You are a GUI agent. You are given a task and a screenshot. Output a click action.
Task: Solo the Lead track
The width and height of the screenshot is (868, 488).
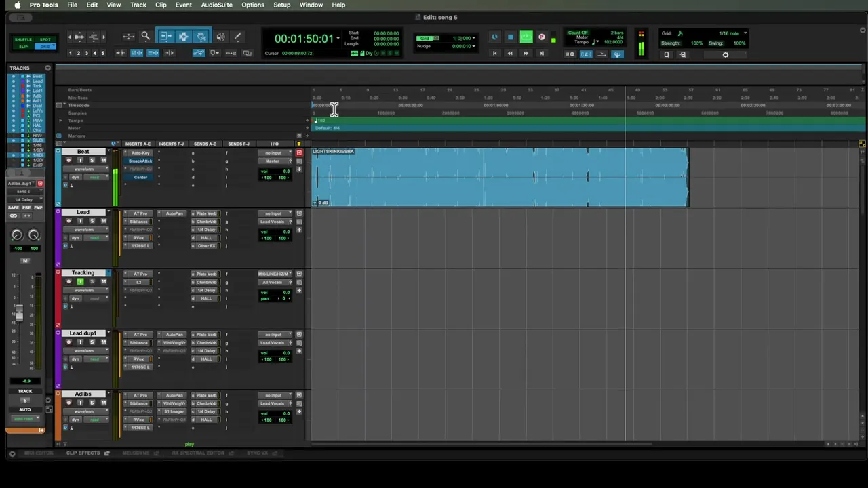point(92,221)
